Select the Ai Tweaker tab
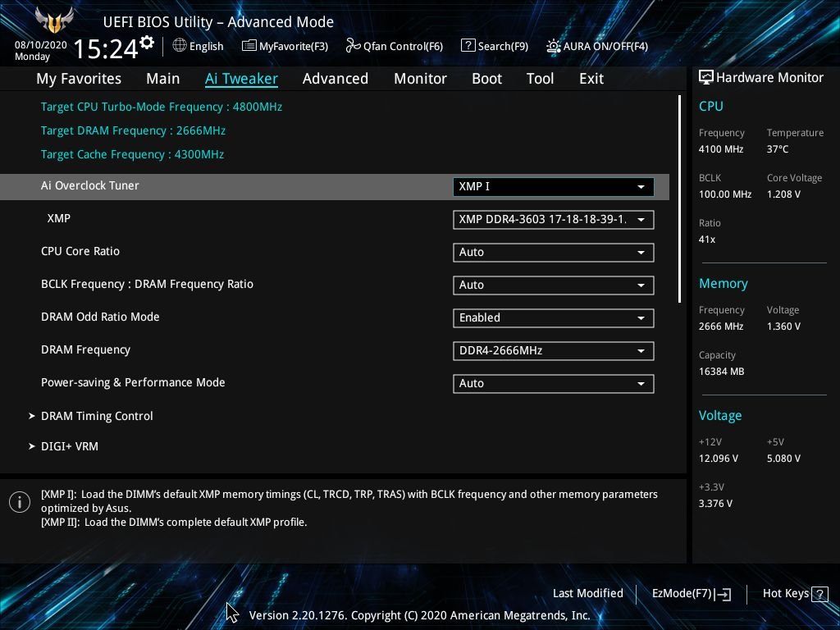840x630 pixels. point(241,79)
